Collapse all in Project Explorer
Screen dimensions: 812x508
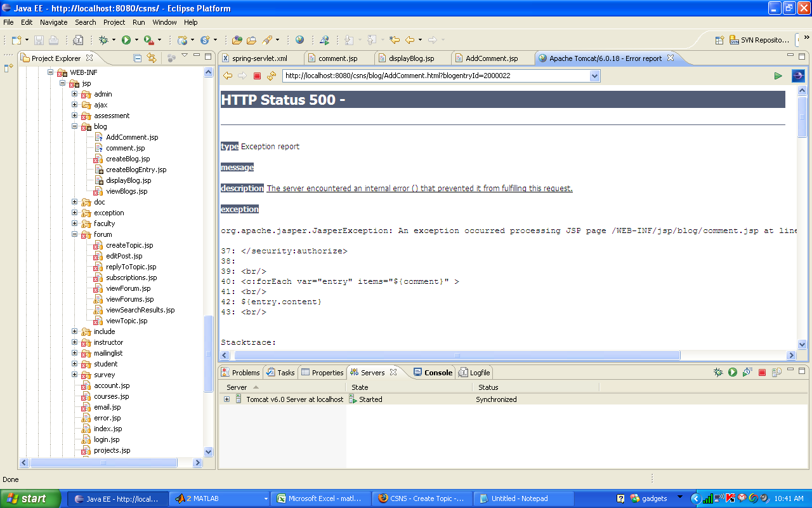138,58
